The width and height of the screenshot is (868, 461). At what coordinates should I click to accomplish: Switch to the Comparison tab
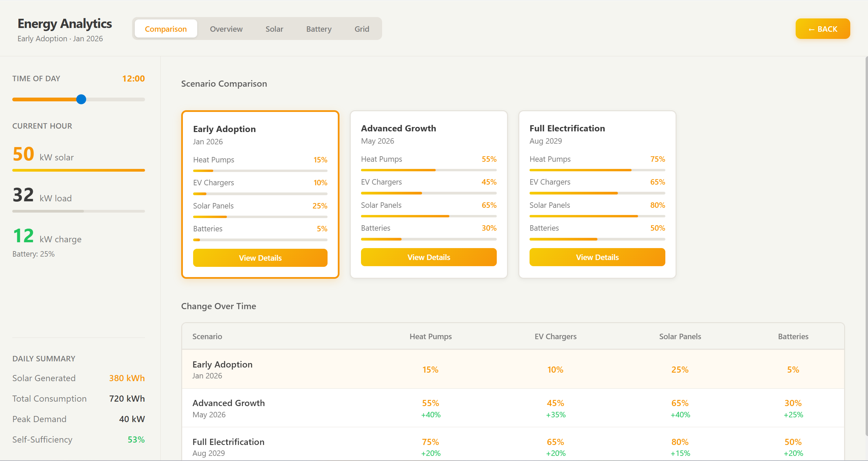coord(165,29)
